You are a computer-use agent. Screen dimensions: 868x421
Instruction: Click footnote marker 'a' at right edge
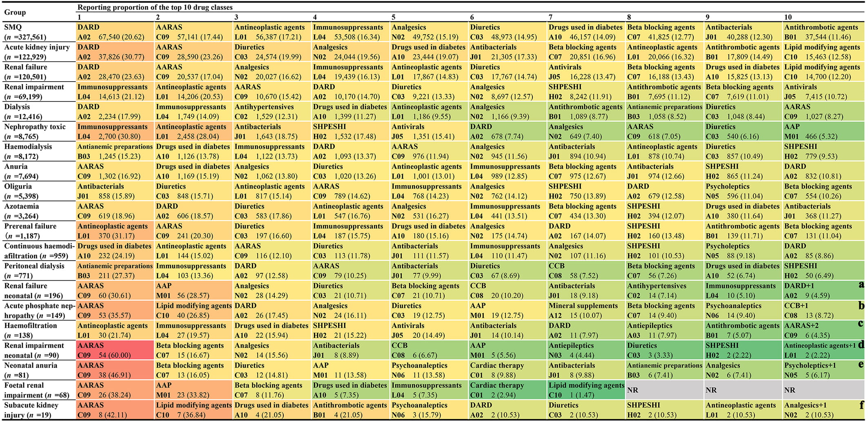pos(861,284)
